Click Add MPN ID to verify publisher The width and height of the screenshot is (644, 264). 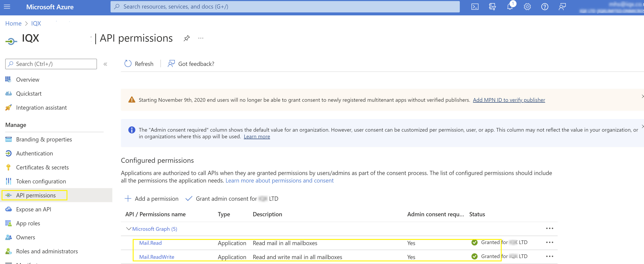click(x=509, y=100)
